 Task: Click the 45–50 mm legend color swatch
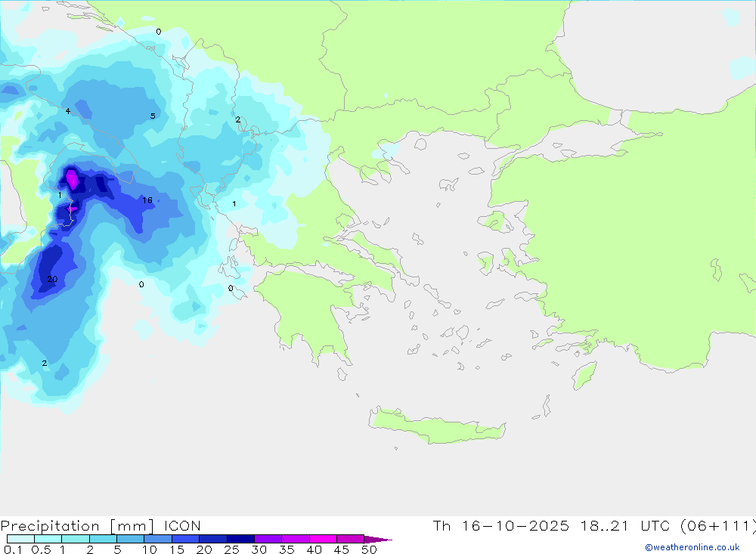coord(350,539)
